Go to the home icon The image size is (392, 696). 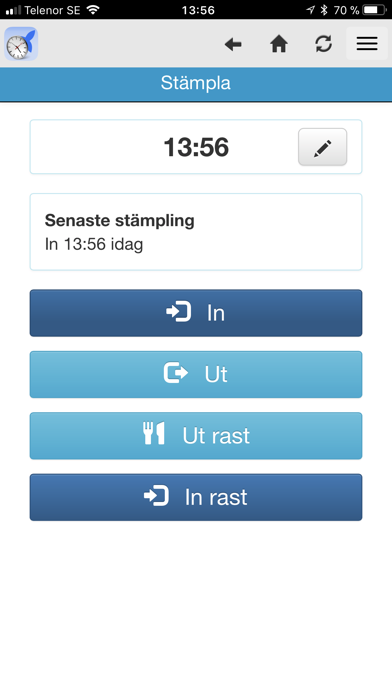click(279, 44)
